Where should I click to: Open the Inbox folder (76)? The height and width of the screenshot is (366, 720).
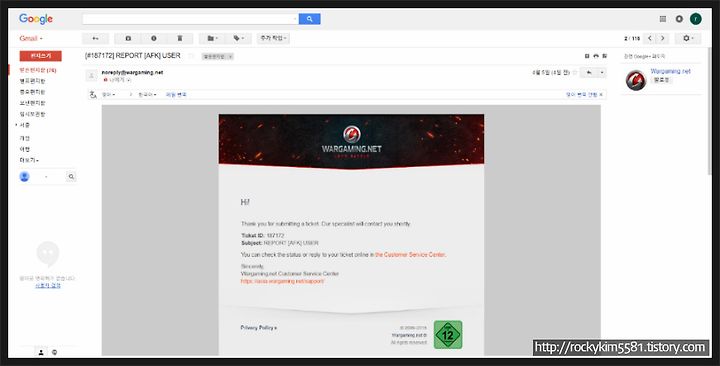(38, 70)
